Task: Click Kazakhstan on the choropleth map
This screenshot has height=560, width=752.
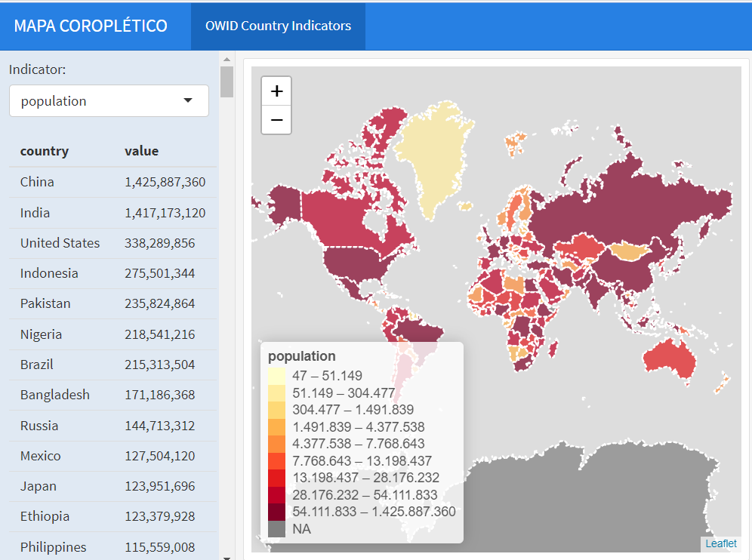Action: (578, 247)
